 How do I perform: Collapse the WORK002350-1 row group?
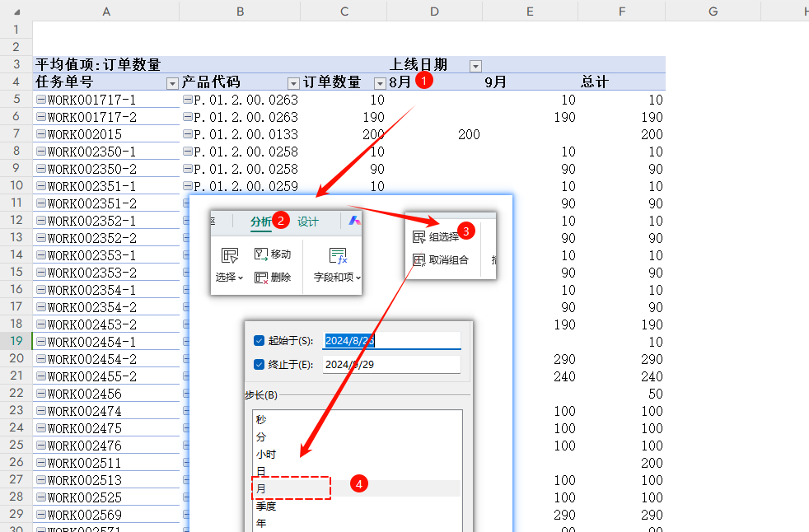40,152
